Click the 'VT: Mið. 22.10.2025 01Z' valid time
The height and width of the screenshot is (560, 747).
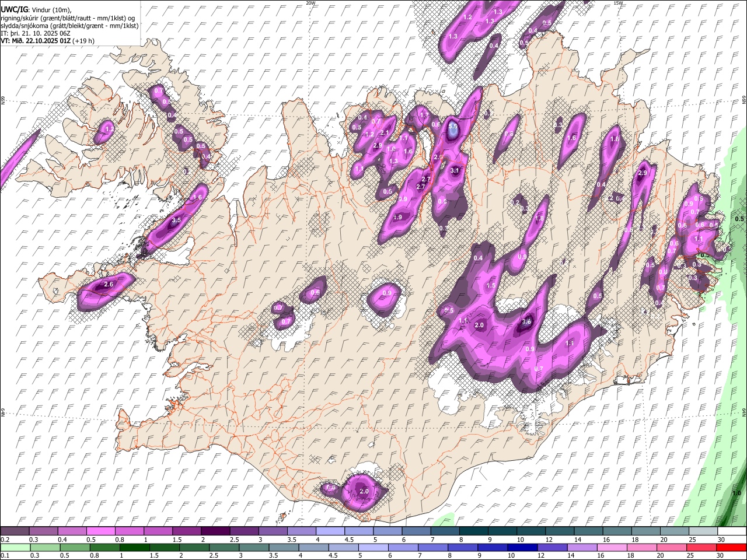36,41
